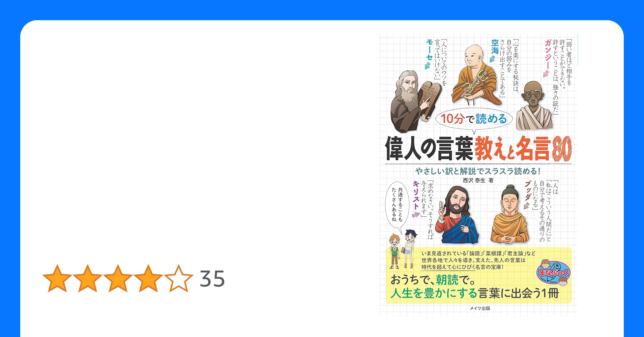Viewport: 644px width, 337px height.
Task: Click the empty fifth rating star
Action: click(x=179, y=278)
